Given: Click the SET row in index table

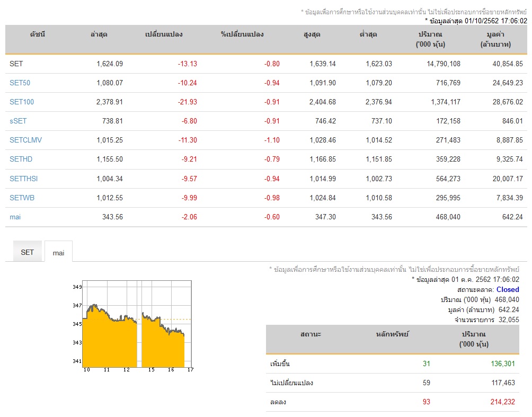Looking at the screenshot, I should coord(266,64).
